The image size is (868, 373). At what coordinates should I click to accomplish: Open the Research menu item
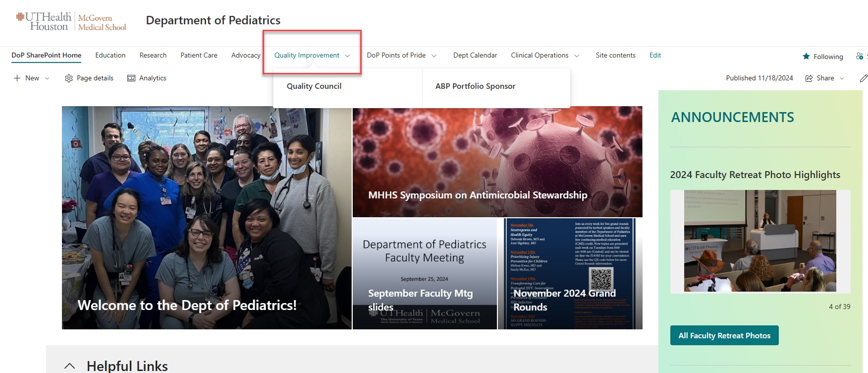pos(153,55)
